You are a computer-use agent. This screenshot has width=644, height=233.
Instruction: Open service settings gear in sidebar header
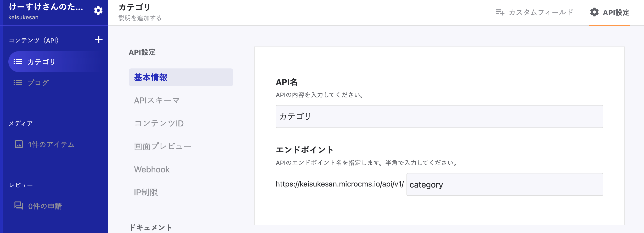coord(98,11)
